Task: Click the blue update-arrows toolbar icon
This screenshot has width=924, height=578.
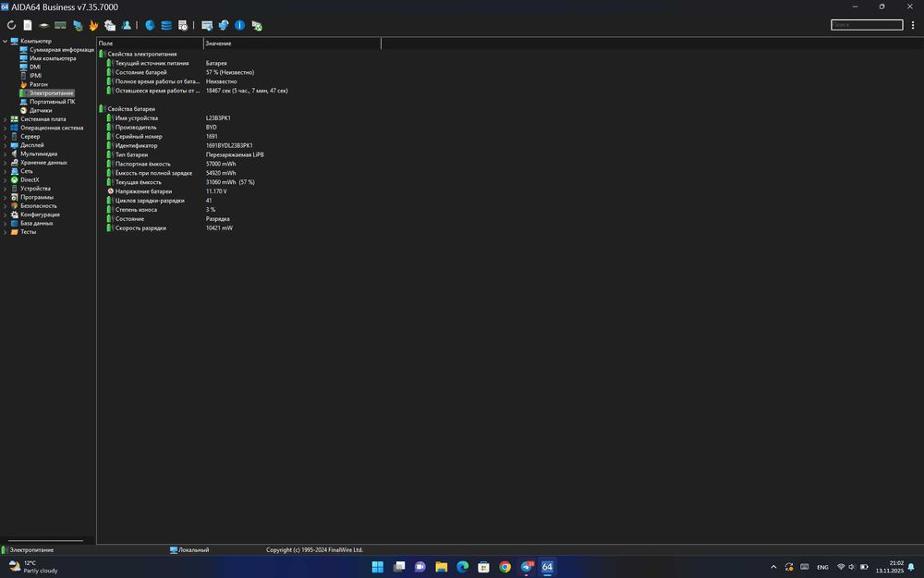Action: pos(224,25)
